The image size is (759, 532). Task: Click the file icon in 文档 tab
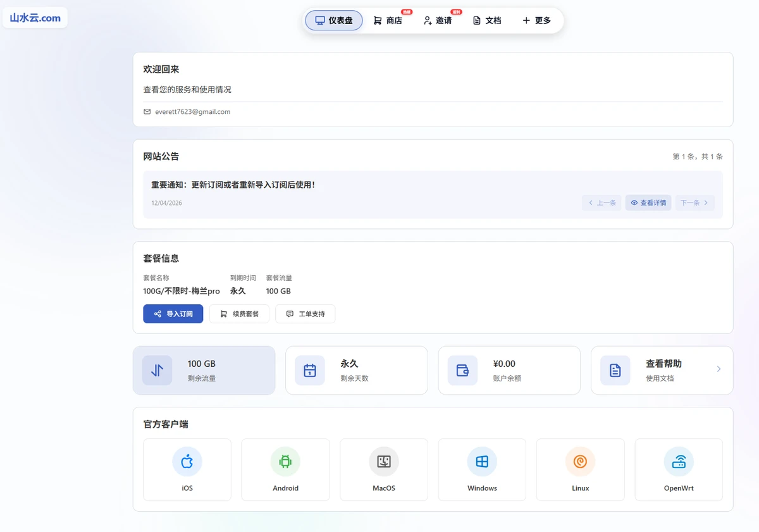pos(477,20)
